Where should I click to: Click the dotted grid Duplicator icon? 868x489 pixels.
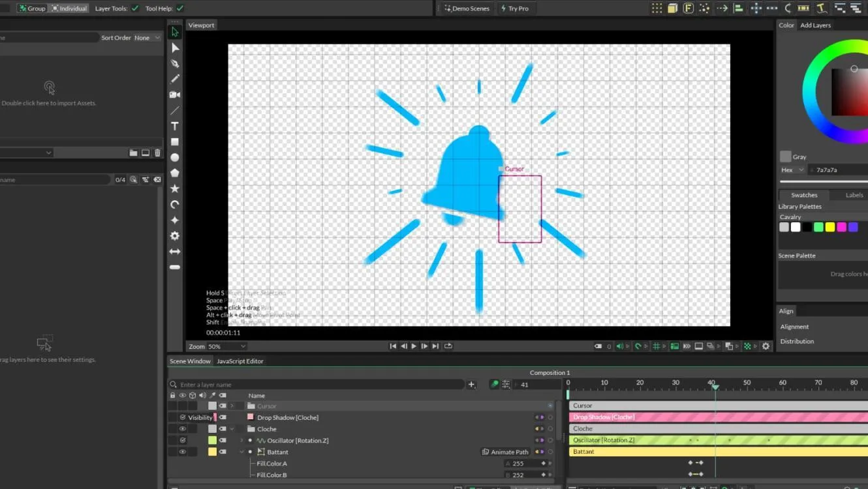[x=657, y=8]
